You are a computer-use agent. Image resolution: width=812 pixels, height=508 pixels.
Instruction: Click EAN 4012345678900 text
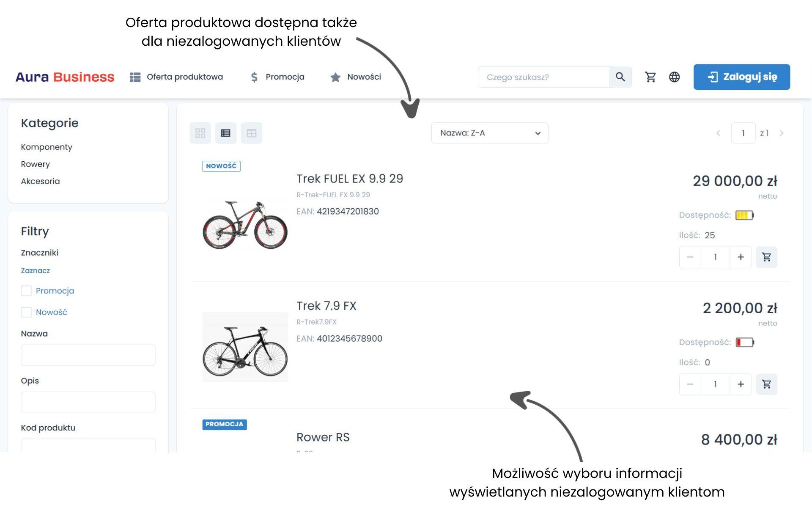click(339, 338)
